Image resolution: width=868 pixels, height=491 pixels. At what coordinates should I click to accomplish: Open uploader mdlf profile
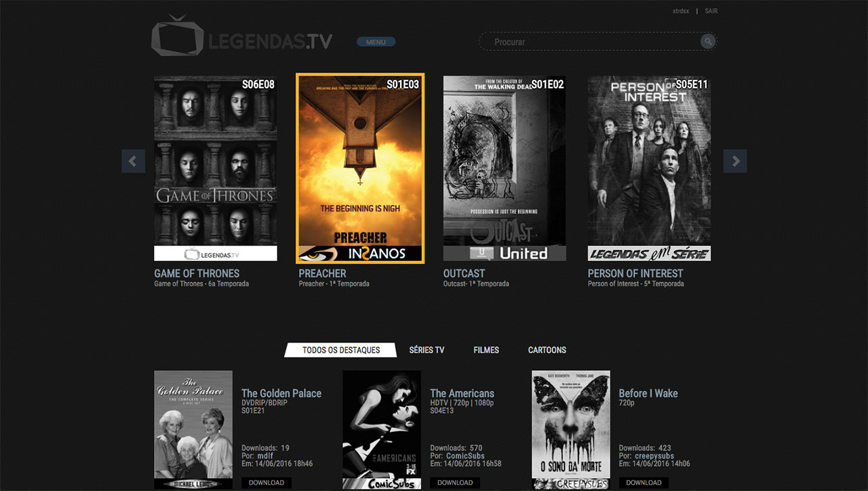point(265,456)
